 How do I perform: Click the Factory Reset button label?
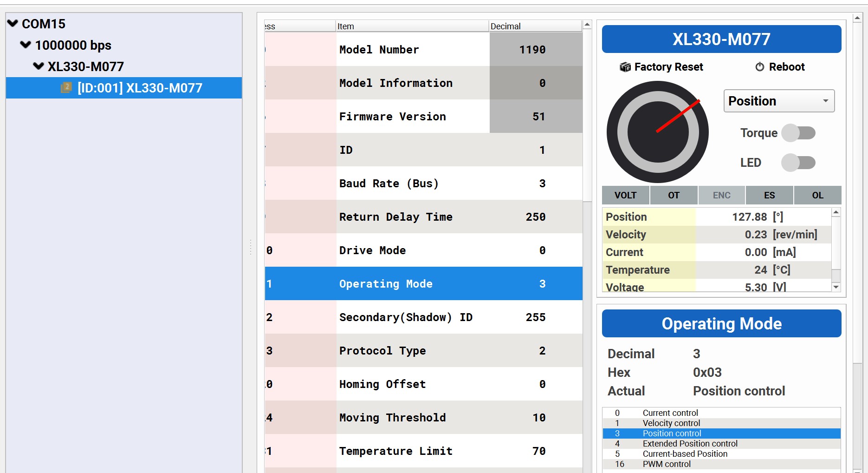pyautogui.click(x=668, y=67)
